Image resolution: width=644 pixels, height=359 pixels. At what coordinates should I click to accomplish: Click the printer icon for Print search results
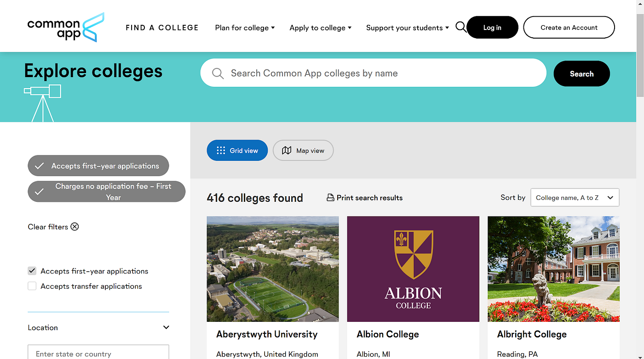tap(330, 198)
